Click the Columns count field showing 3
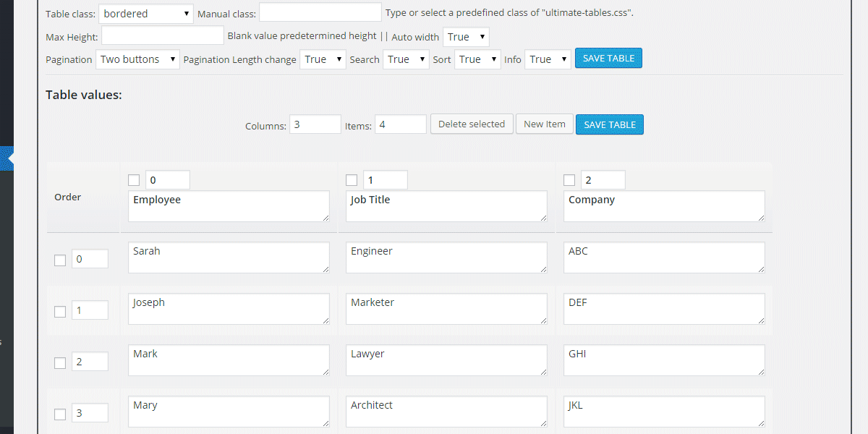 click(314, 124)
